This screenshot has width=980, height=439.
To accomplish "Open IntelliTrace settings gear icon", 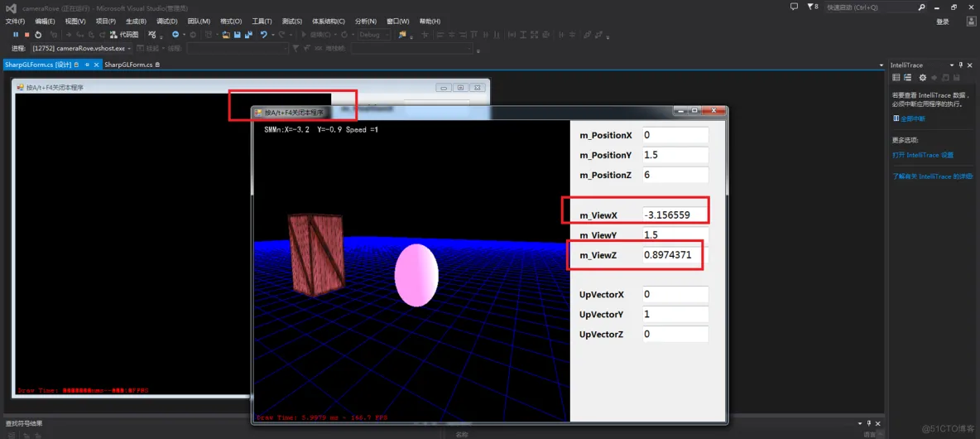I will (923, 78).
